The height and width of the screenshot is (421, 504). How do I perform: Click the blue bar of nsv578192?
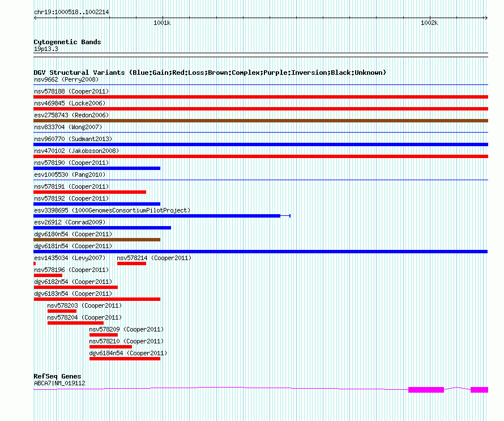97,204
